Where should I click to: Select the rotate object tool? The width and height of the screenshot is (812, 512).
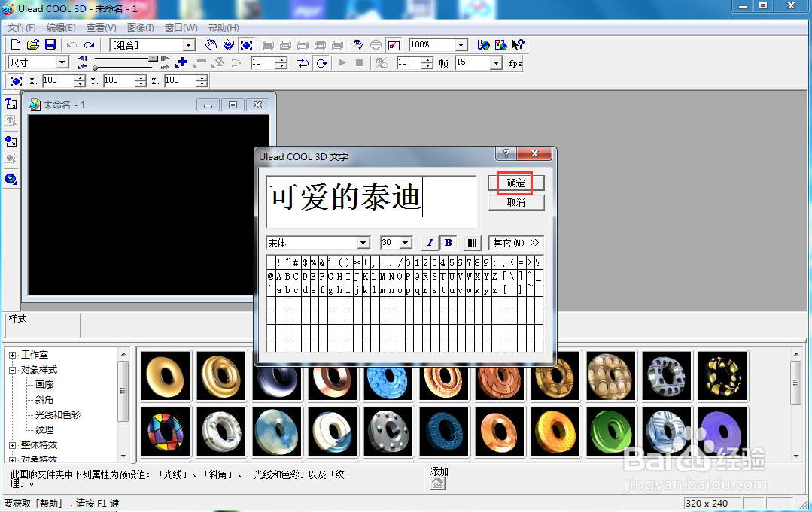click(228, 45)
